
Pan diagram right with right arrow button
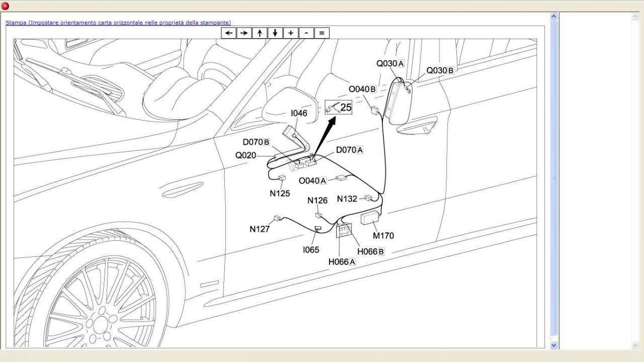pos(244,33)
